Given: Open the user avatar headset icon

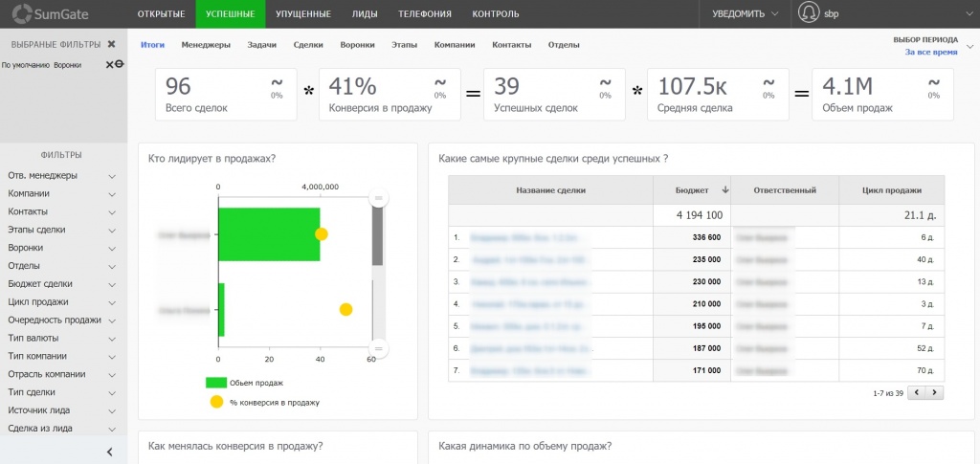Looking at the screenshot, I should point(810,13).
